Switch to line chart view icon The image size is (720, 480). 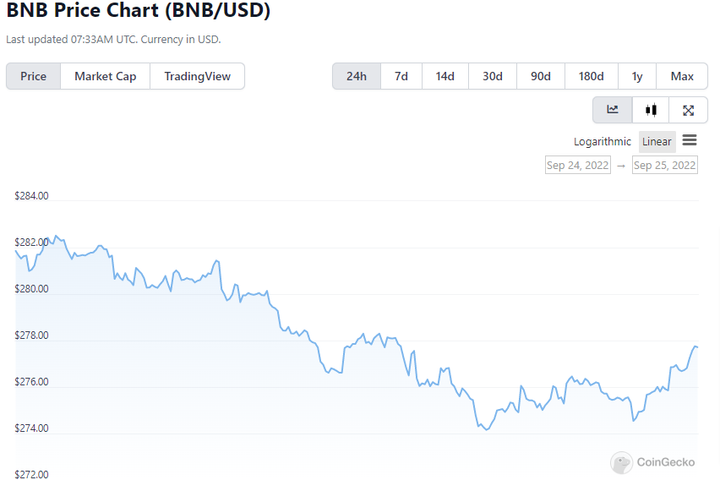point(613,110)
